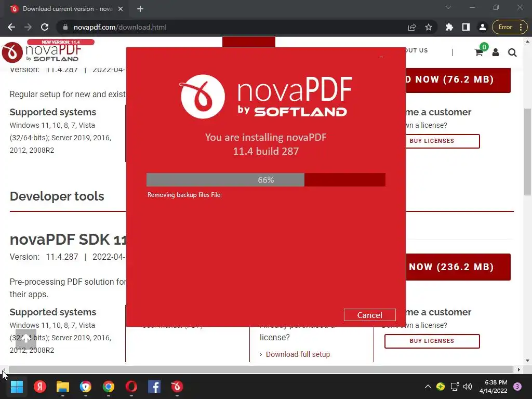The width and height of the screenshot is (532, 399).
Task: Open the volume speaker tray icon
Action: click(x=468, y=387)
